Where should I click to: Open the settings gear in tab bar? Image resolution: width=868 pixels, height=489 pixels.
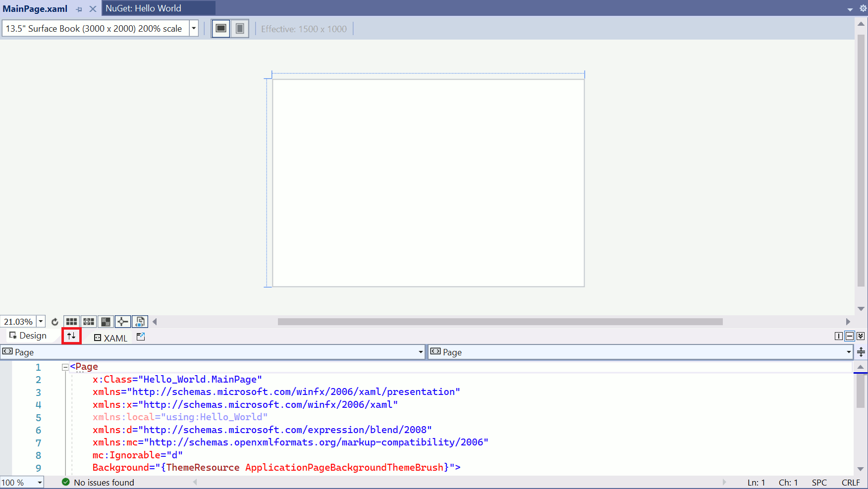point(863,8)
